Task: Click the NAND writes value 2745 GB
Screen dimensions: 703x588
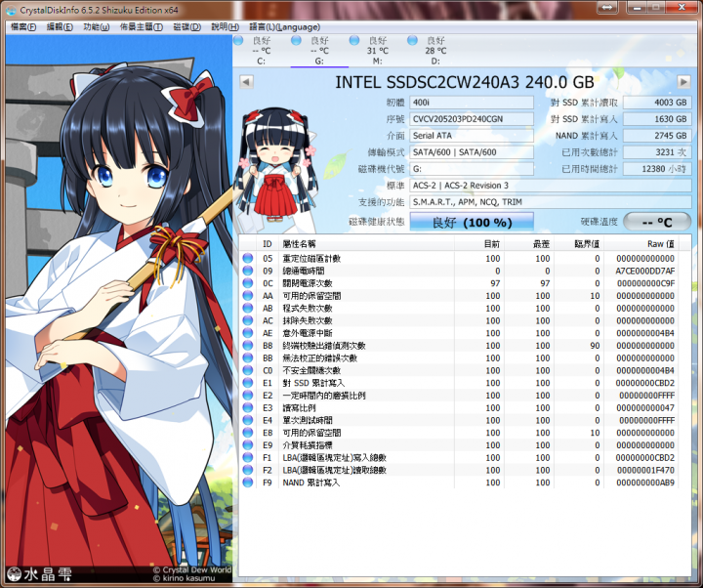Action: [x=657, y=136]
